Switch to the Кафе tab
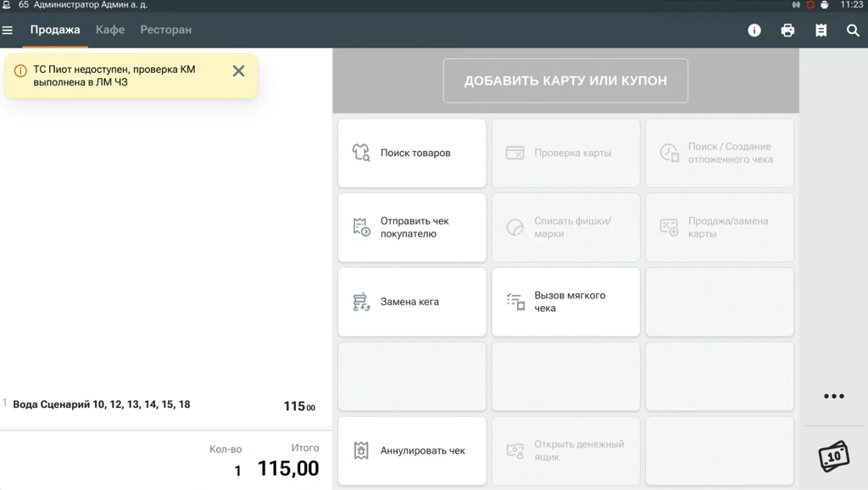Screen dimensions: 868x490 pyautogui.click(x=110, y=30)
